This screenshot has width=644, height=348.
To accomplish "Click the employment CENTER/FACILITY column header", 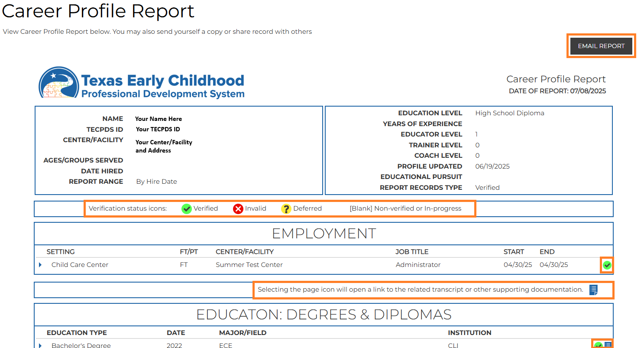I will [245, 252].
